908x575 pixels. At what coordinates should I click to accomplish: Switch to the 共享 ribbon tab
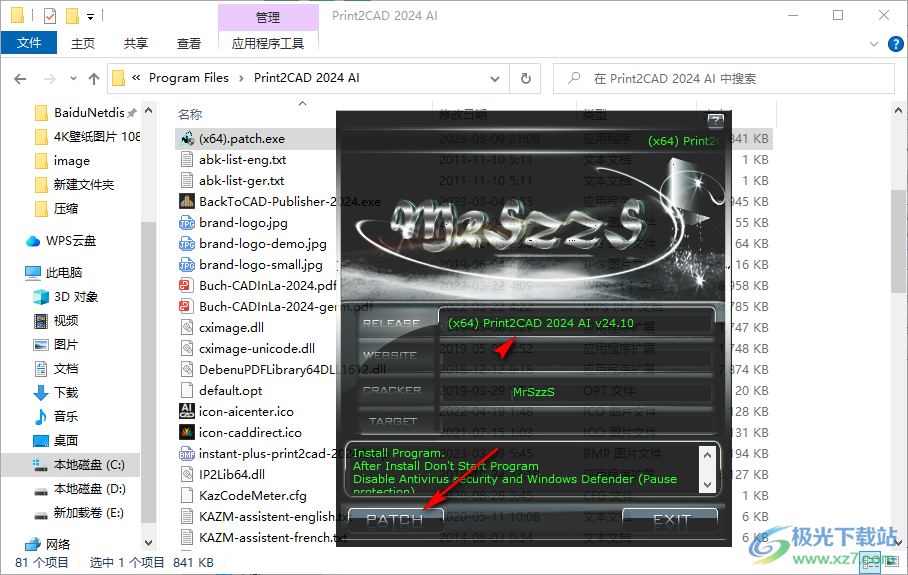tap(136, 43)
